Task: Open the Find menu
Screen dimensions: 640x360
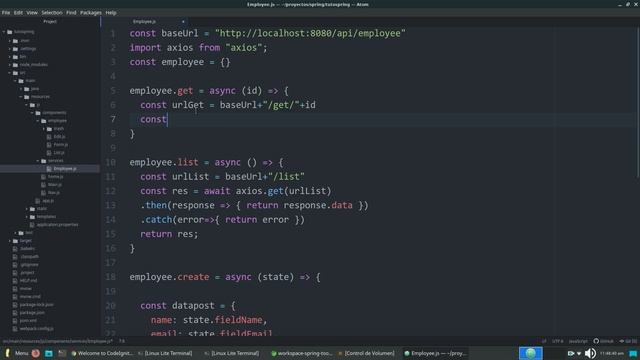Action: tap(71, 13)
